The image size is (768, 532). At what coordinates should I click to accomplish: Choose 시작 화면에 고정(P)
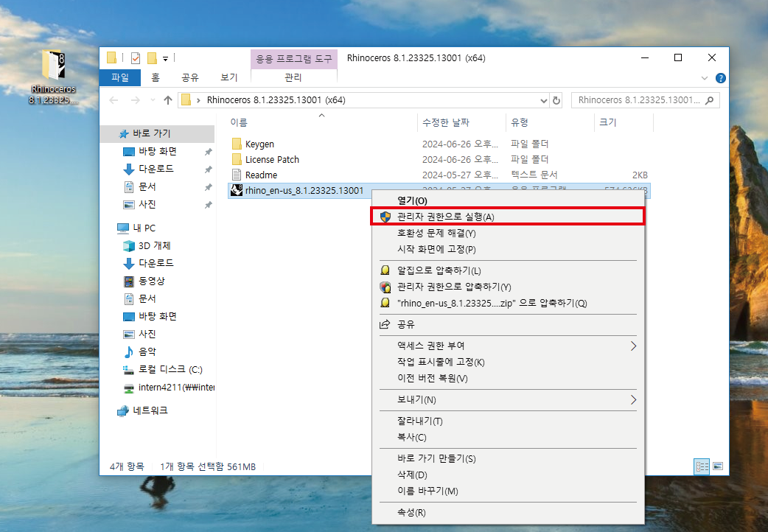click(508, 249)
